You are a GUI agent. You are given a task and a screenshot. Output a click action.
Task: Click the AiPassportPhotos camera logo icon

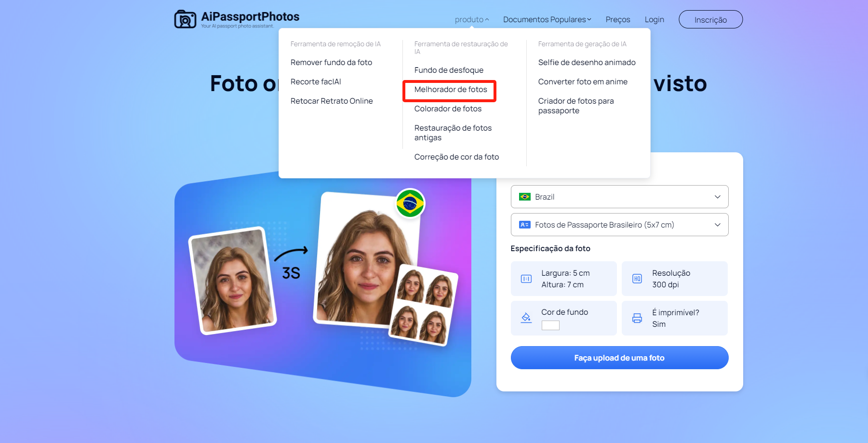coord(185,19)
